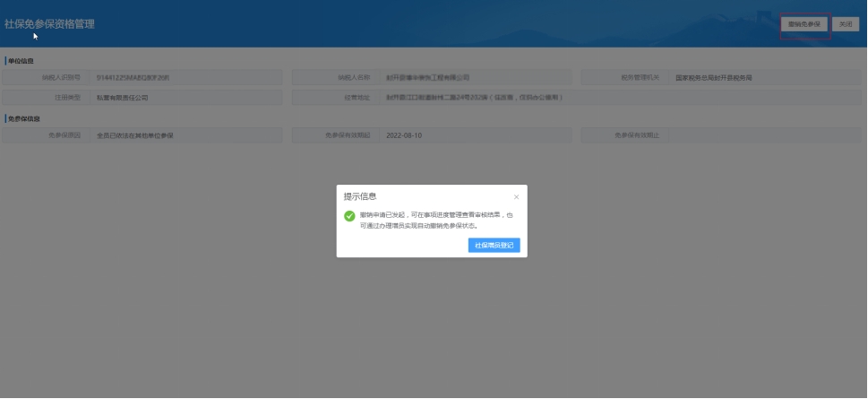This screenshot has width=868, height=399.
Task: Click the 免参保有效期起 date field
Action: tap(475, 135)
